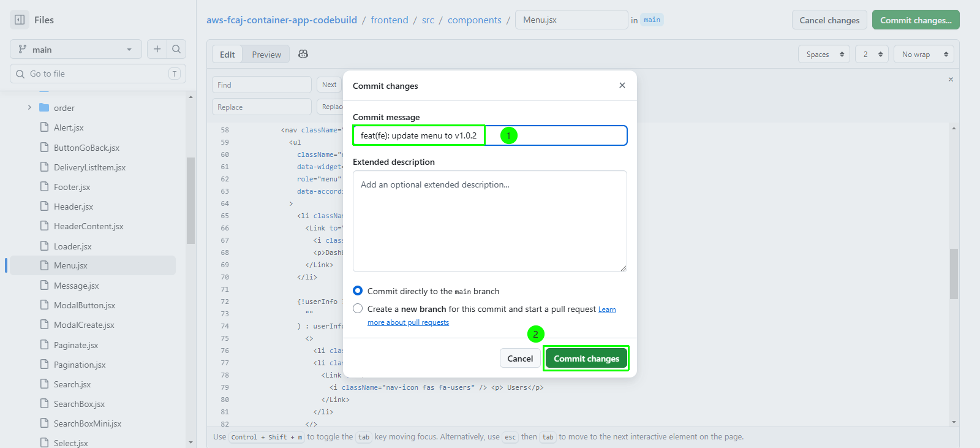Go to the frontend breadcrumb
980x448 pixels.
click(x=390, y=20)
